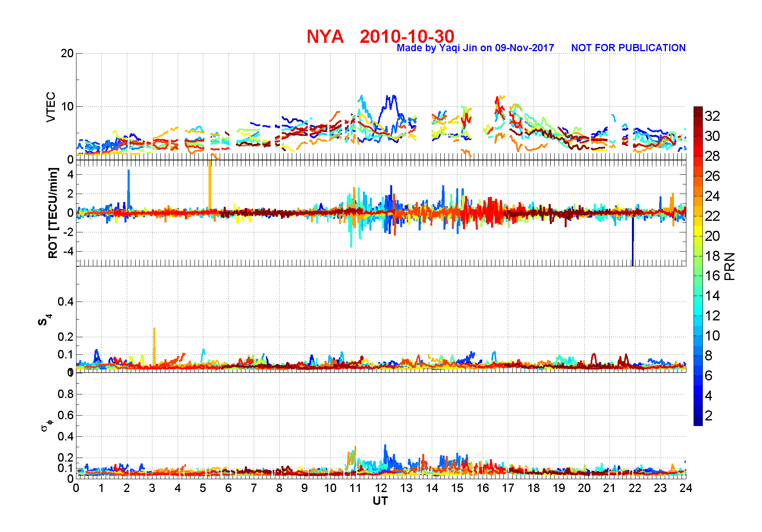762x532 pixels.
Task: Click the S4 axis label
Action: (x=45, y=319)
